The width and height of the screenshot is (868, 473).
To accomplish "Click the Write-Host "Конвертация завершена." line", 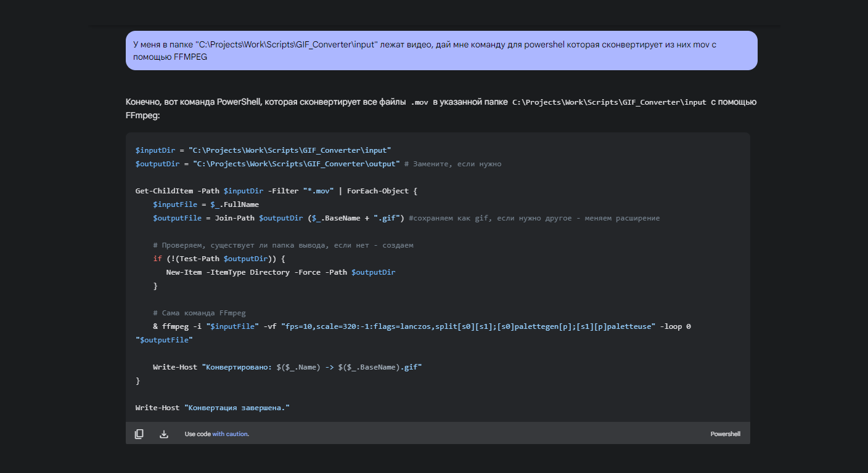I will pyautogui.click(x=212, y=408).
